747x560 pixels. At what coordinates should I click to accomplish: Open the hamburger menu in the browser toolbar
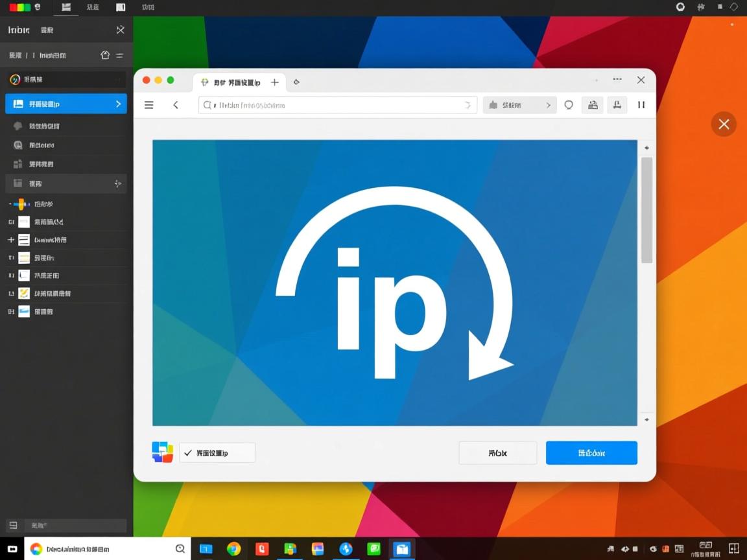pos(148,104)
